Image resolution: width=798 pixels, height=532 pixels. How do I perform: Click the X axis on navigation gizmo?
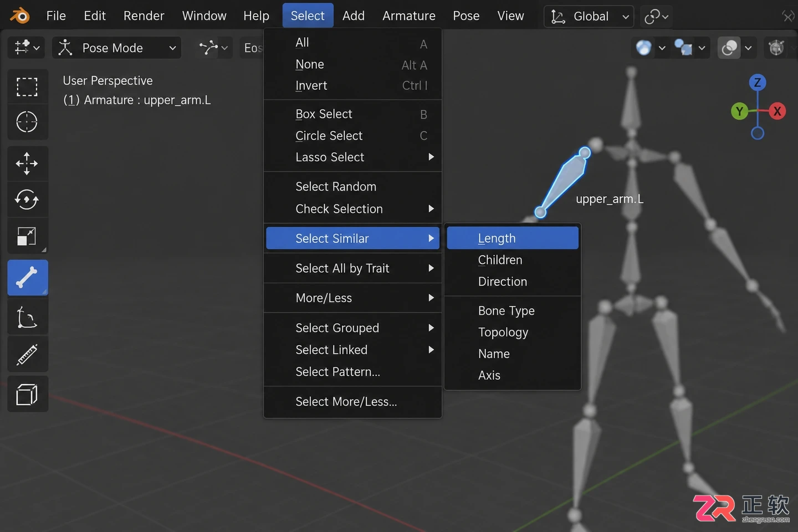(777, 111)
